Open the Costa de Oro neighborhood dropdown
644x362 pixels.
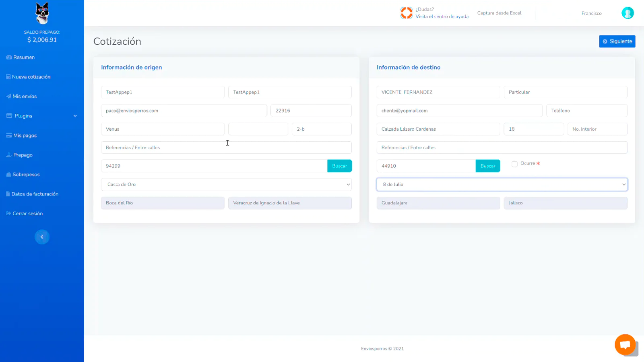[226, 185]
